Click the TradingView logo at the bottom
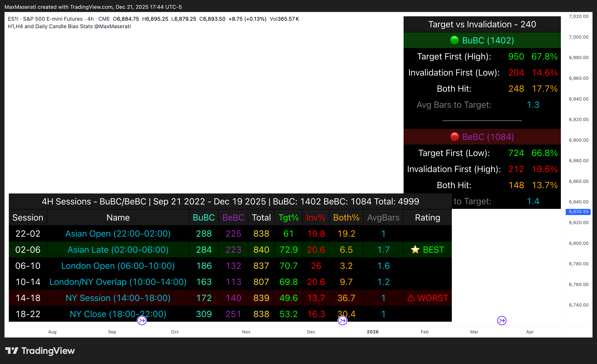Screen dimensions: 597x364 (40, 351)
